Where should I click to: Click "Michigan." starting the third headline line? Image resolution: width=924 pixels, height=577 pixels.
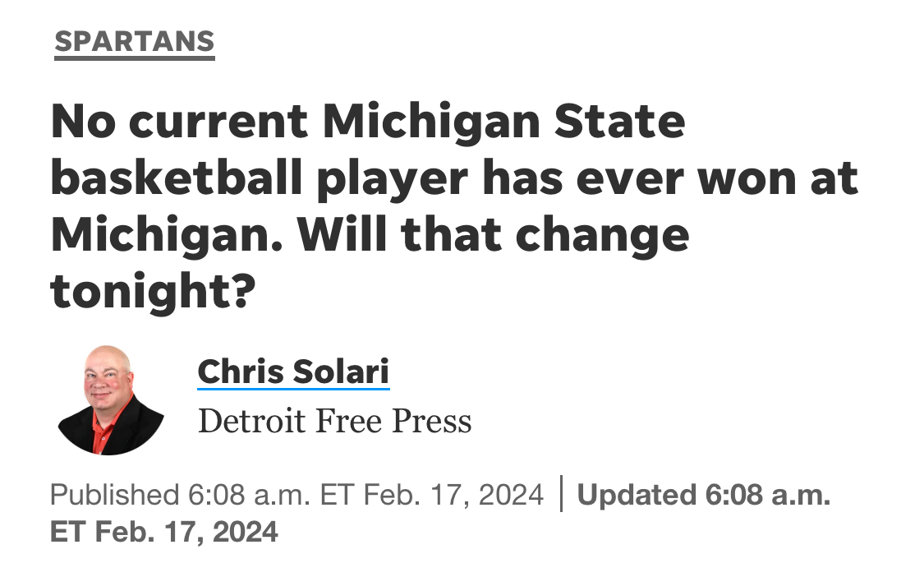167,236
